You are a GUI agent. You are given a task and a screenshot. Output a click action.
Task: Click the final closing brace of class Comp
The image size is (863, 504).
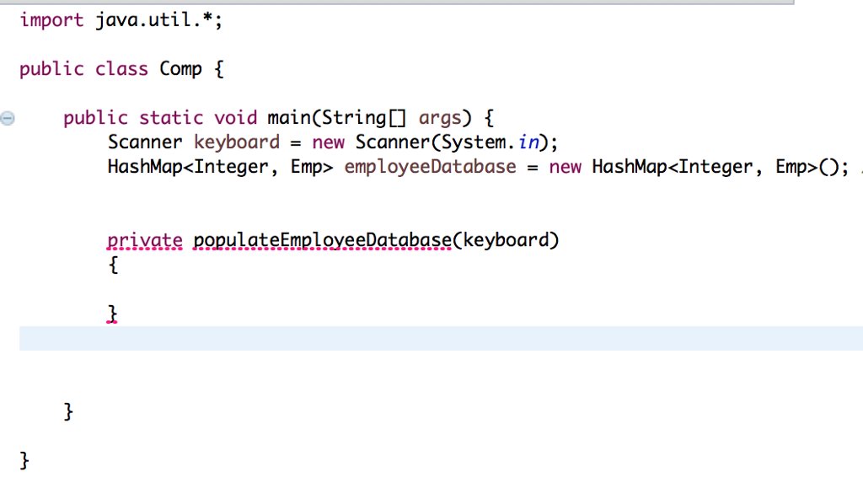click(24, 460)
